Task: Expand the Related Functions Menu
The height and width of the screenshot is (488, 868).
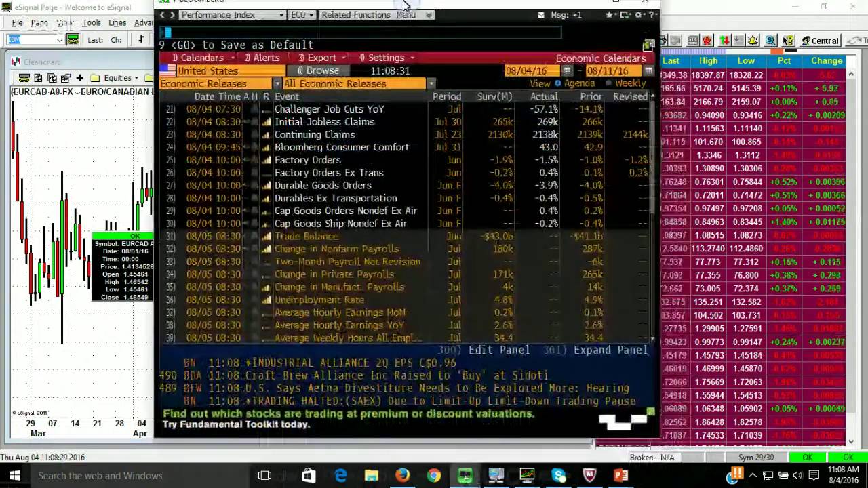Action: pyautogui.click(x=376, y=15)
